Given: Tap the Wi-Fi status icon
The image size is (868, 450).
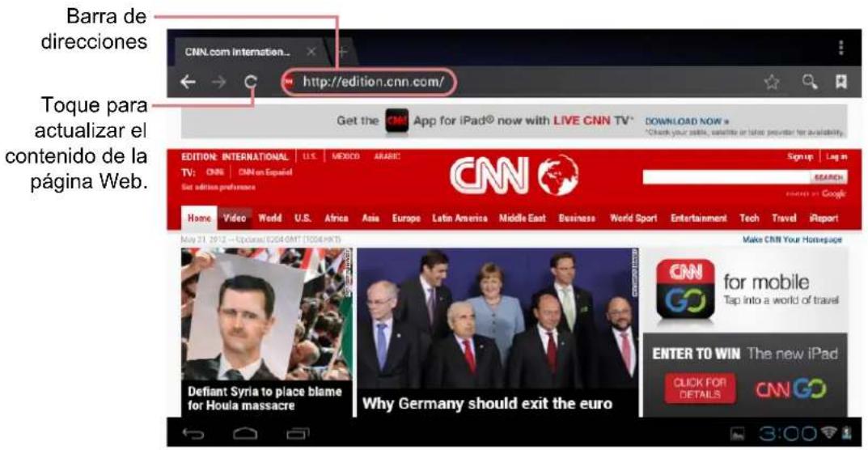Looking at the screenshot, I should [829, 432].
